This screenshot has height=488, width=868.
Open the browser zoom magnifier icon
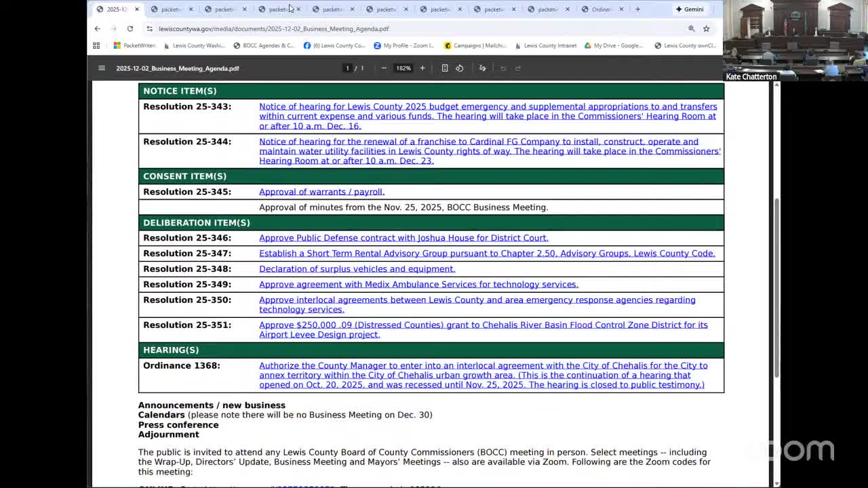691,28
